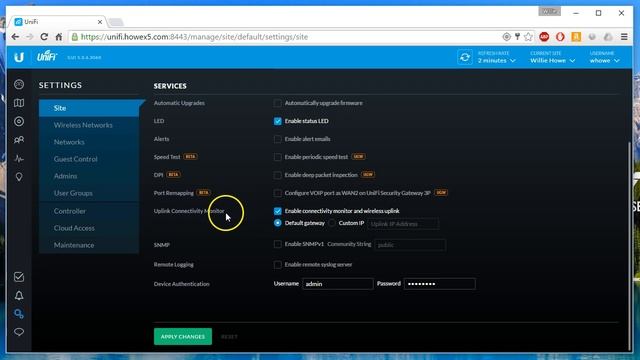Go to browser home icon
Image resolution: width=640 pixels, height=360 pixels.
[x=58, y=37]
